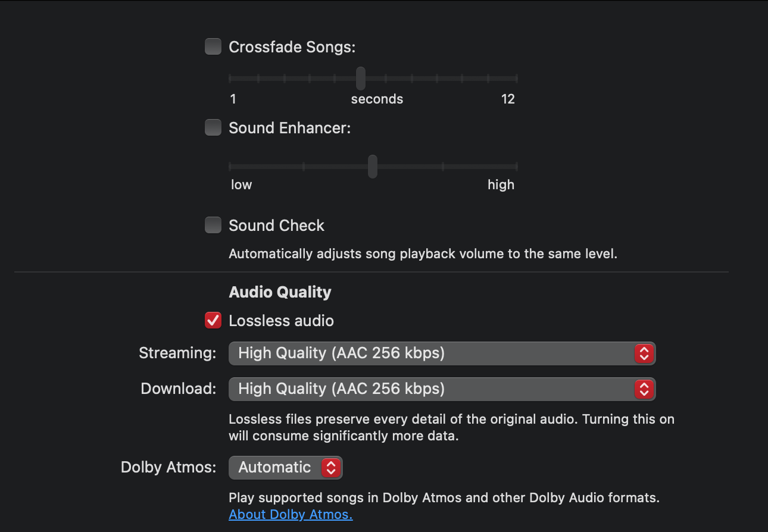Image resolution: width=768 pixels, height=532 pixels.
Task: Open the Streaming quality dropdown
Action: (441, 353)
